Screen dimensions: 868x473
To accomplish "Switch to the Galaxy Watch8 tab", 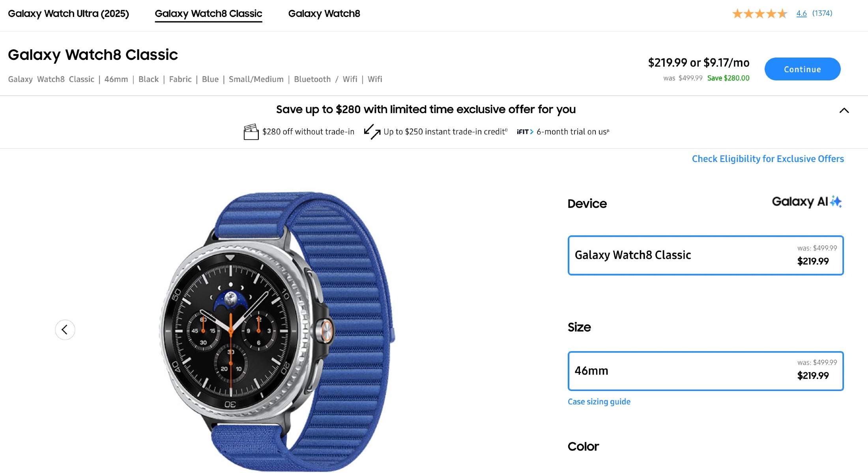I will click(x=324, y=14).
